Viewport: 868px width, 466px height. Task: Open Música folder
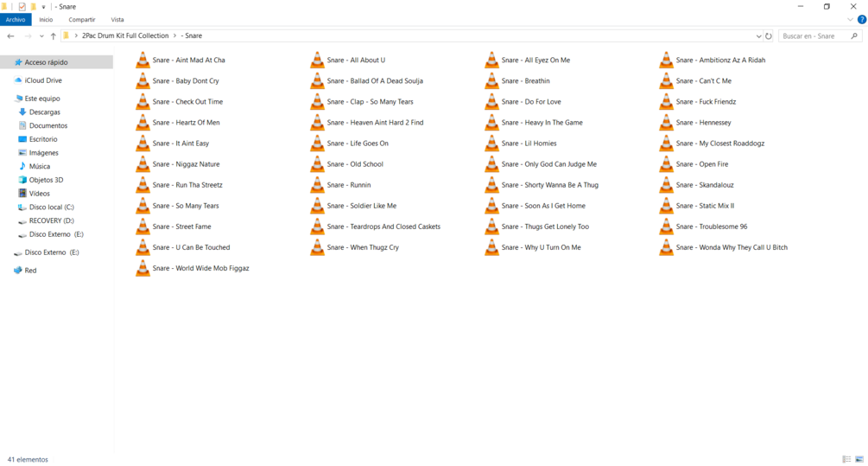pos(40,166)
